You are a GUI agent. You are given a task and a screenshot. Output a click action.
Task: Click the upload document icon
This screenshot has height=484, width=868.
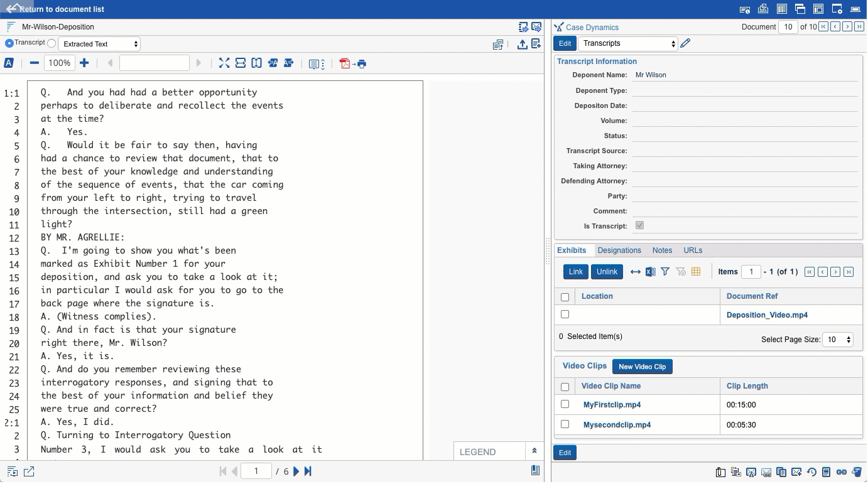click(522, 44)
